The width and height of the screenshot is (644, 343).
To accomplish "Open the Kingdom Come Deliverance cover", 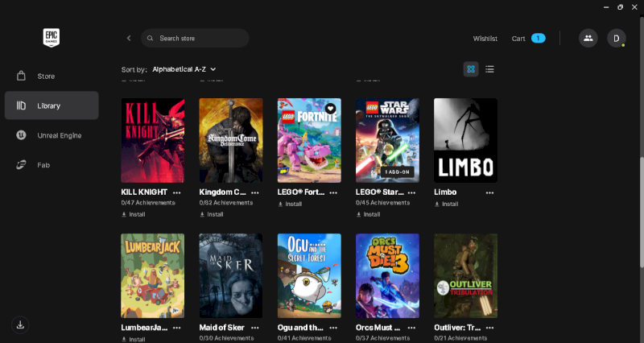I will pyautogui.click(x=231, y=140).
